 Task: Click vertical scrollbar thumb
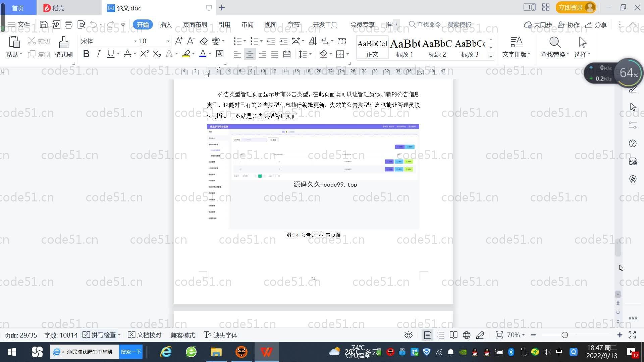tap(618, 247)
